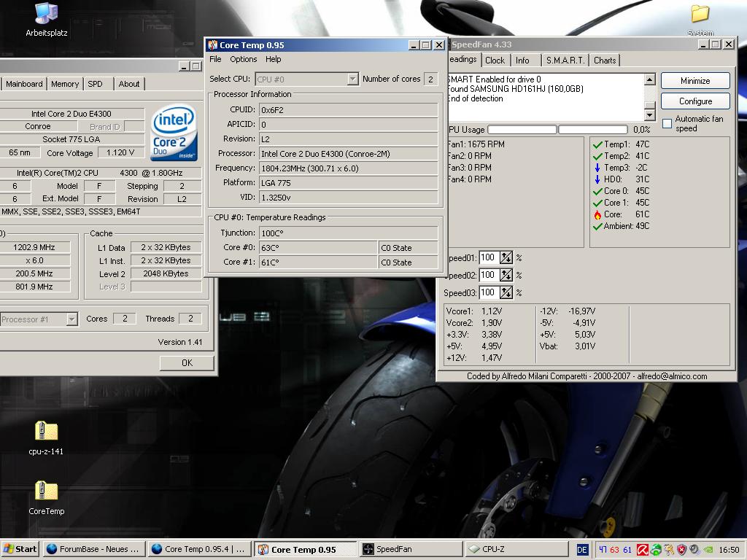The height and width of the screenshot is (560, 747).
Task: Click the Intel Core 2 Duo logo
Action: pos(174,133)
